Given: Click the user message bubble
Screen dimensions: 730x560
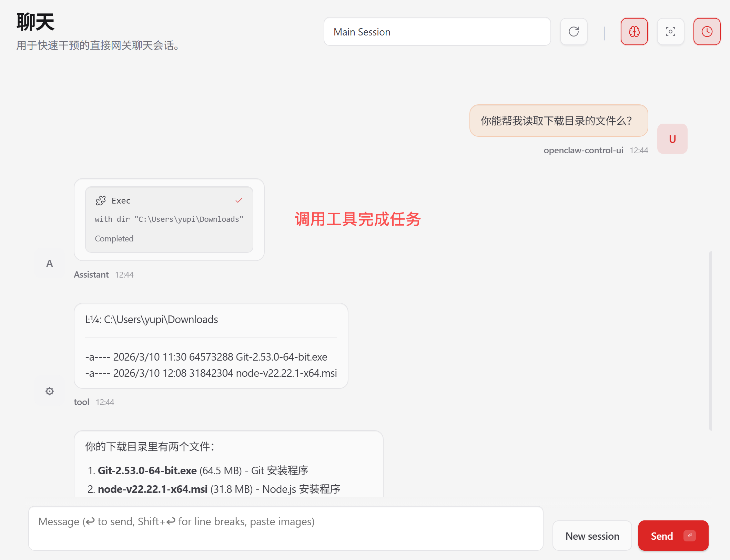Looking at the screenshot, I should [558, 121].
